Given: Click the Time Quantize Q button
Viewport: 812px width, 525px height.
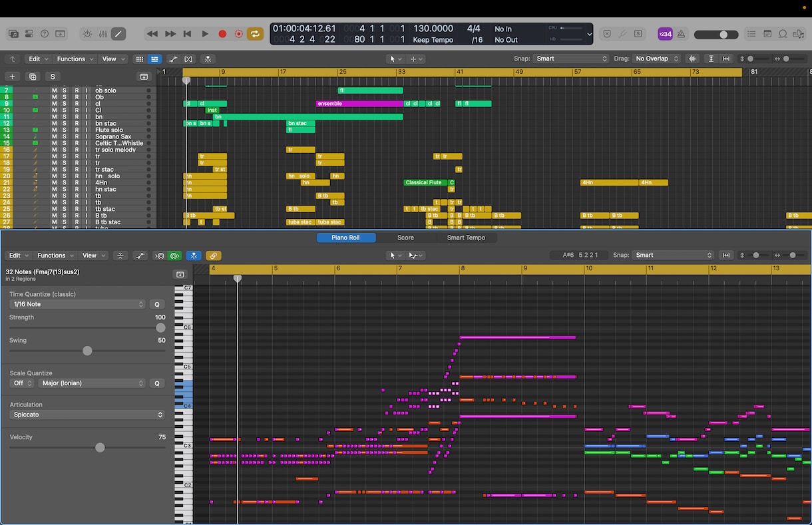Looking at the screenshot, I should (157, 304).
